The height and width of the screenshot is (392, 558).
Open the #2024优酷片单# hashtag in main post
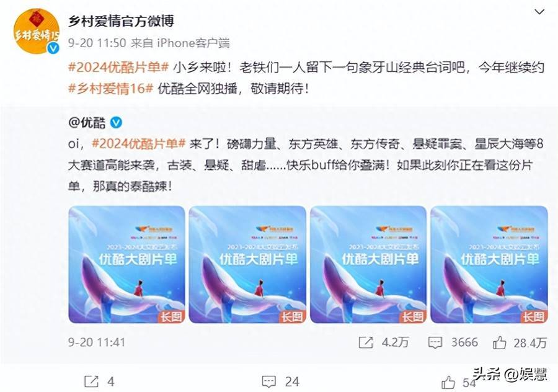click(x=118, y=67)
